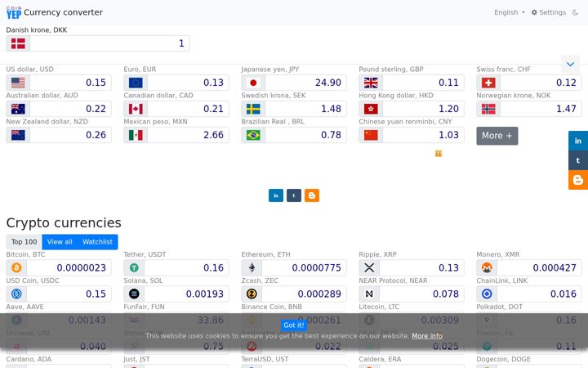This screenshot has width=588, height=368.
Task: Edit the Danish krone amount field
Action: click(110, 43)
